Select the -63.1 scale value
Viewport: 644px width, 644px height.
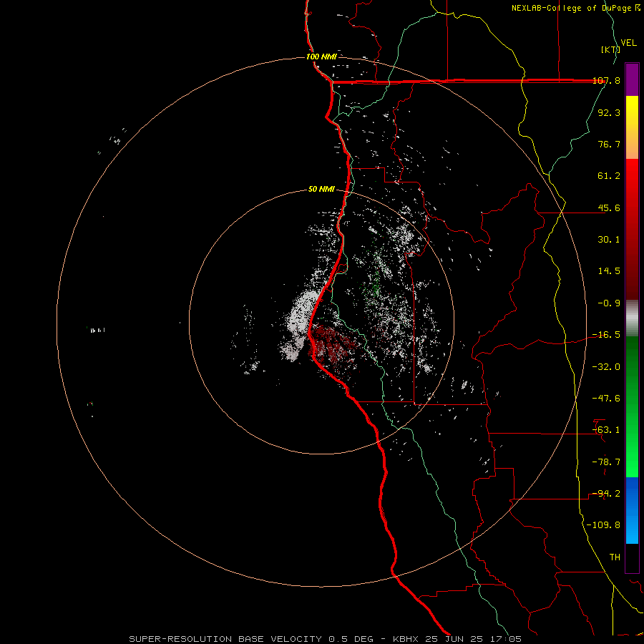click(x=607, y=430)
